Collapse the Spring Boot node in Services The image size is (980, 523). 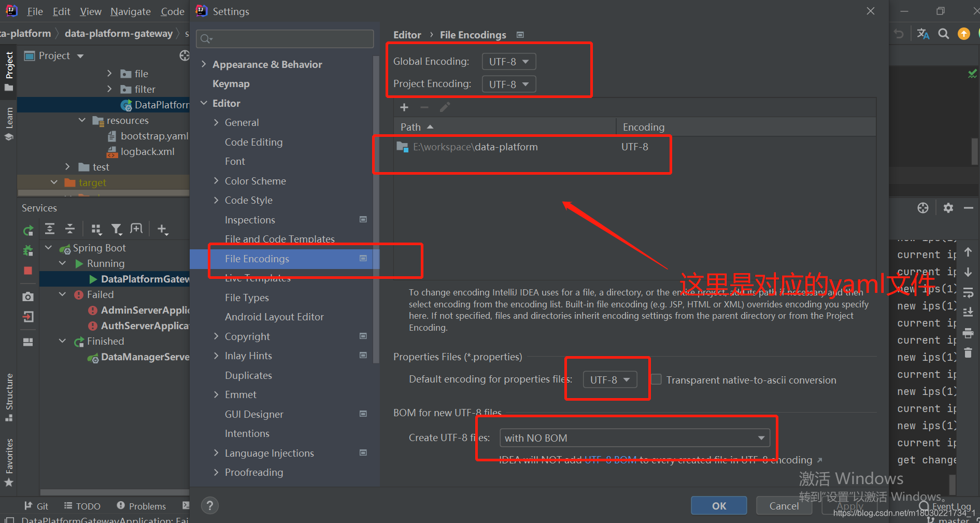48,248
